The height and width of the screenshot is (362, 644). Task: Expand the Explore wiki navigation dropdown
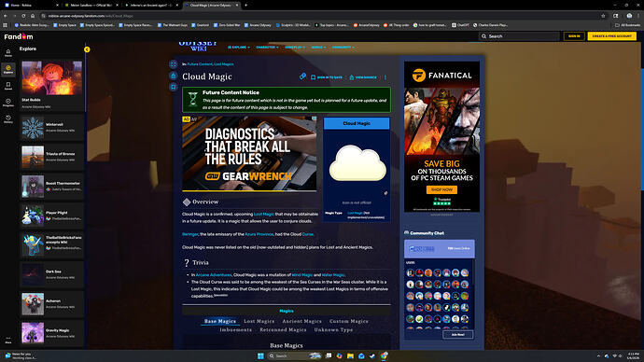239,48
